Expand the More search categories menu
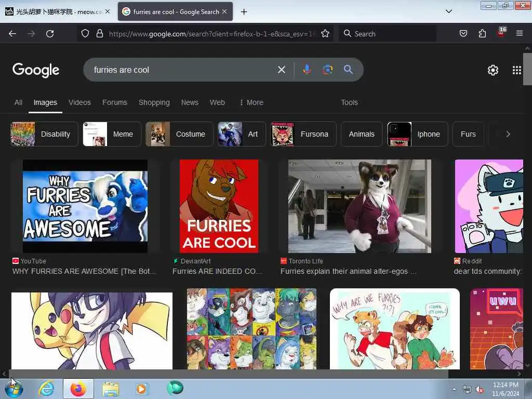 (251, 102)
